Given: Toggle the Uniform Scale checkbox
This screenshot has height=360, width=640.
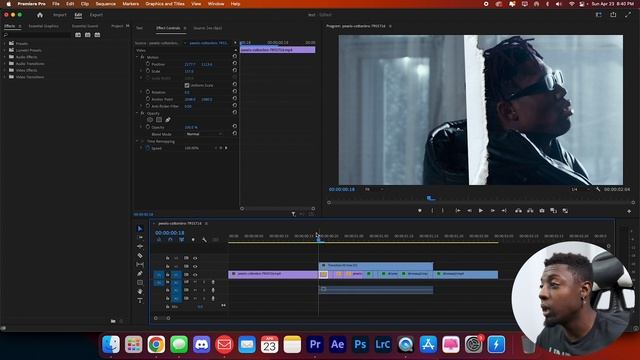Looking at the screenshot, I should click(x=187, y=85).
